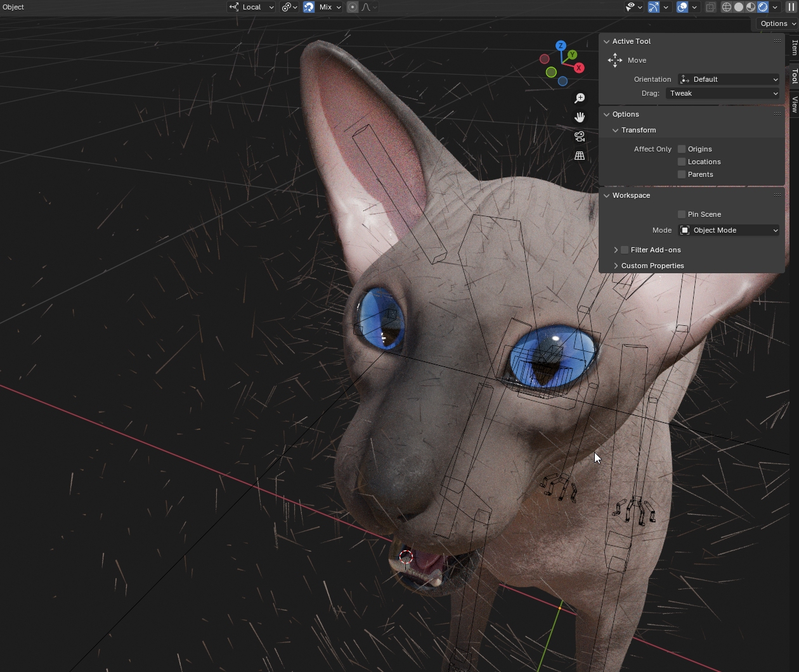This screenshot has width=799, height=672.
Task: Enable Affect Only Origins checkbox
Action: pyautogui.click(x=682, y=149)
